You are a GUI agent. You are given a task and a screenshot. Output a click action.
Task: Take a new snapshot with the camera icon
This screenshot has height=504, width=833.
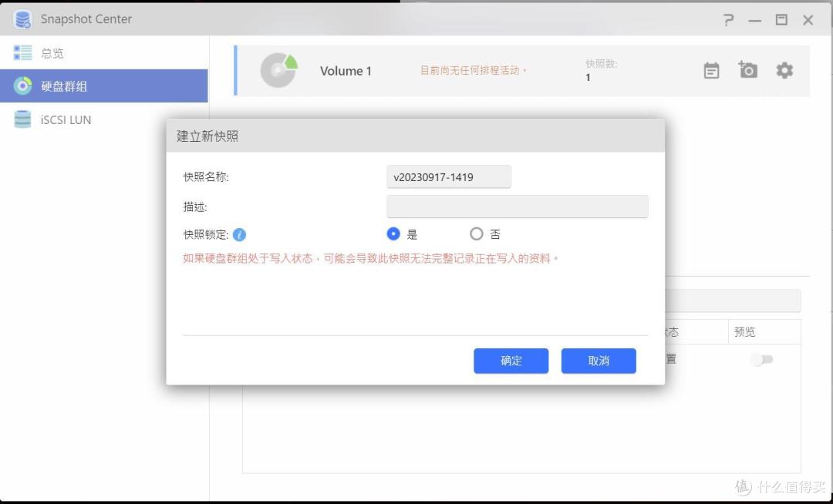(747, 69)
